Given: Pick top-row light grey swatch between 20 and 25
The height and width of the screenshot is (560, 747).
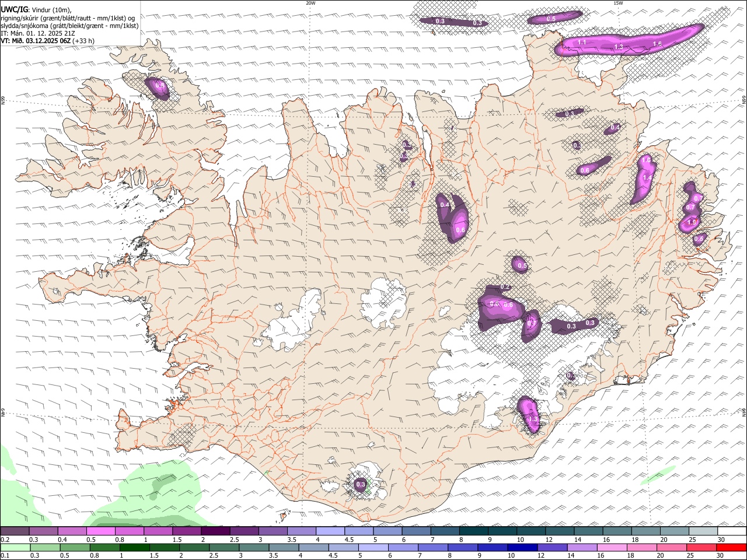Looking at the screenshot, I should [675, 531].
